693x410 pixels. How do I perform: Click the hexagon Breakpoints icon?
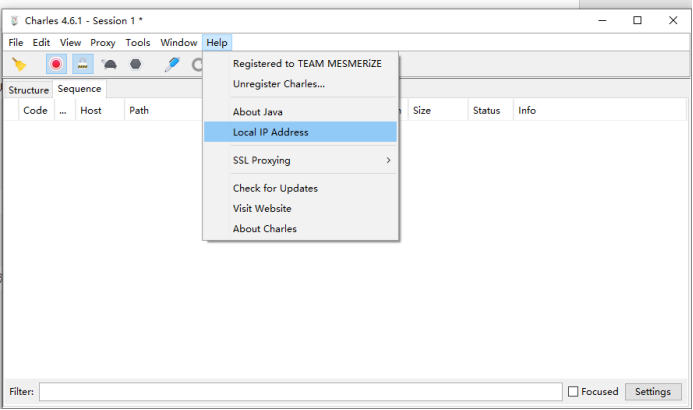point(136,65)
